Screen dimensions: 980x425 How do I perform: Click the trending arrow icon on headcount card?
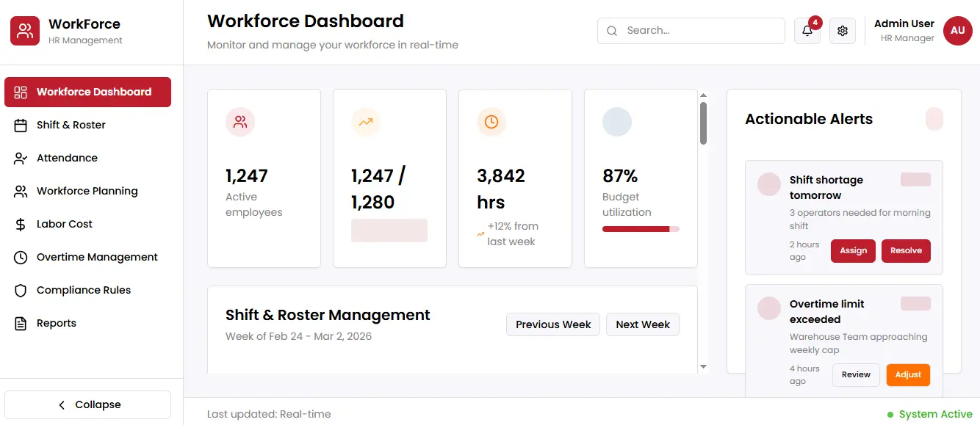[366, 122]
